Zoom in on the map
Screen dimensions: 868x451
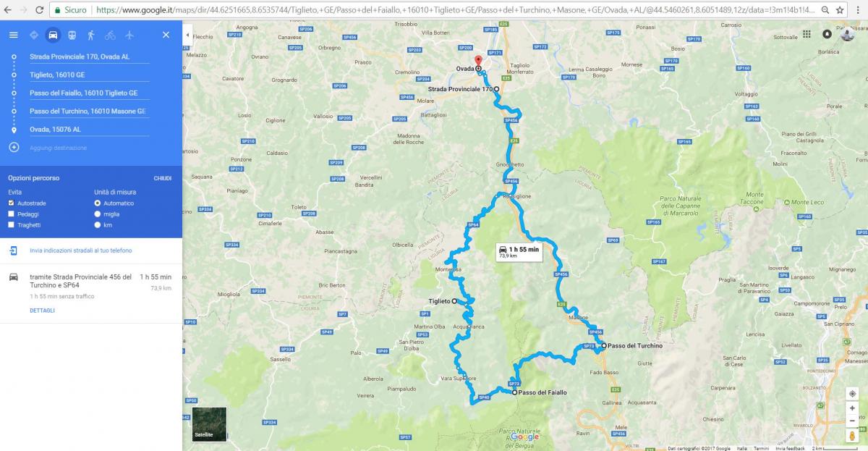point(852,408)
